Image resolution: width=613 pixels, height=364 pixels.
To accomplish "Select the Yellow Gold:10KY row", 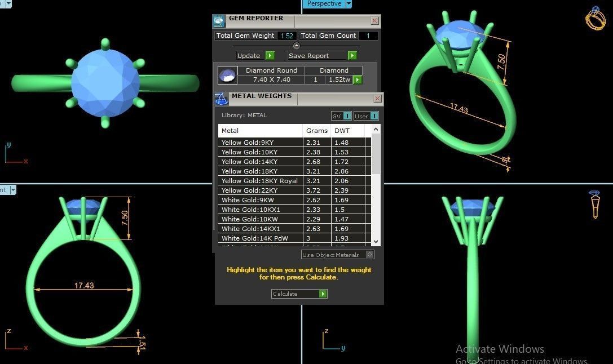I will (x=294, y=152).
